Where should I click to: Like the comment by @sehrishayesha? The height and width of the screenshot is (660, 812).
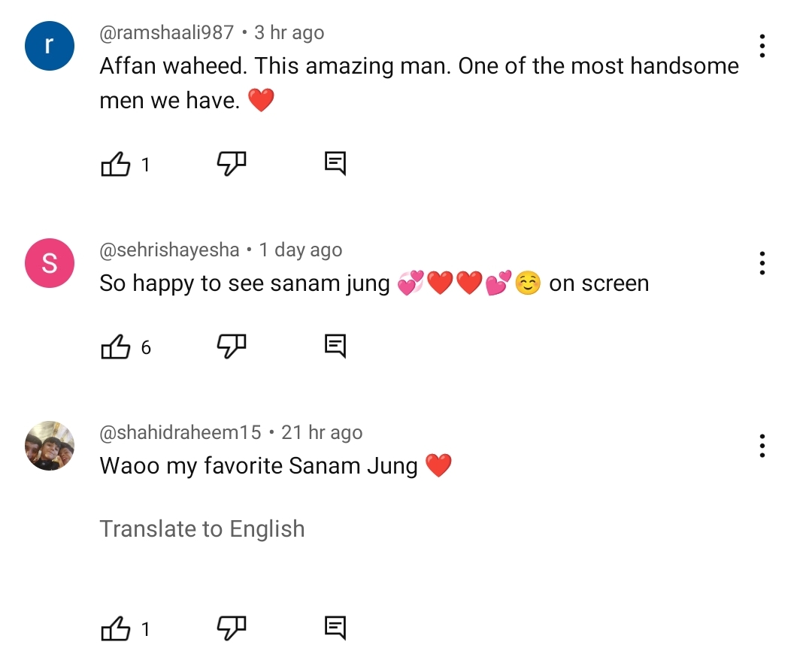click(x=116, y=347)
